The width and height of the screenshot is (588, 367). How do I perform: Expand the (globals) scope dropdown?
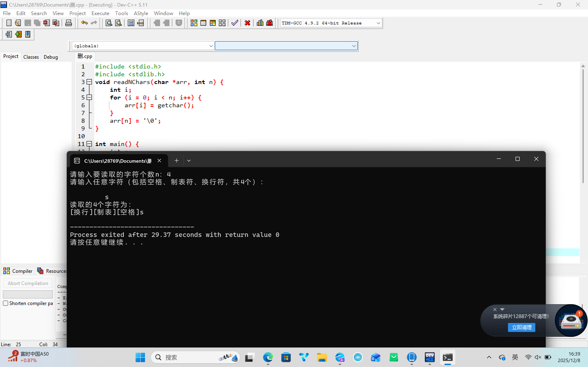point(211,46)
